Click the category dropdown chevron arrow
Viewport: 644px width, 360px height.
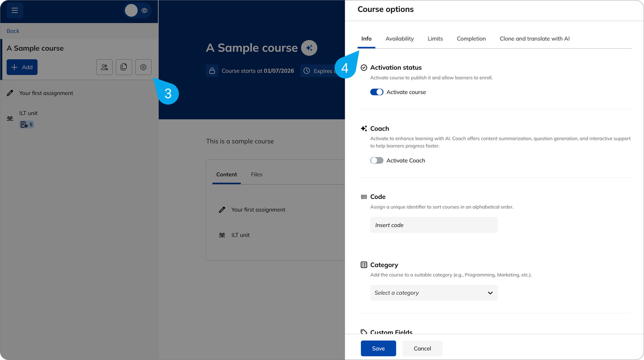tap(490, 293)
